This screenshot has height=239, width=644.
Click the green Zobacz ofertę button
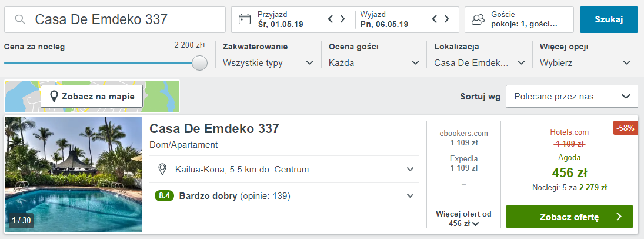point(569,217)
